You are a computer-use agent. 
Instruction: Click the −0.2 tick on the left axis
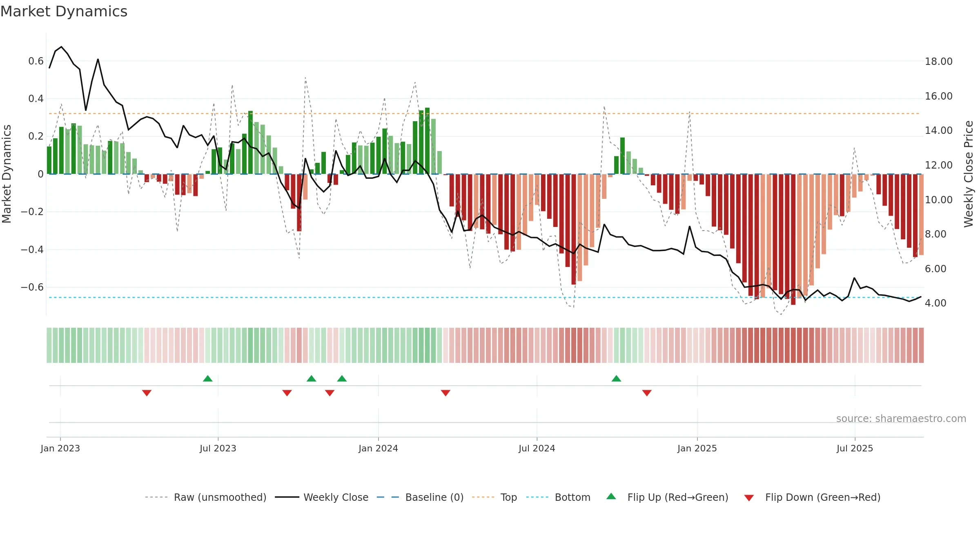(x=32, y=212)
